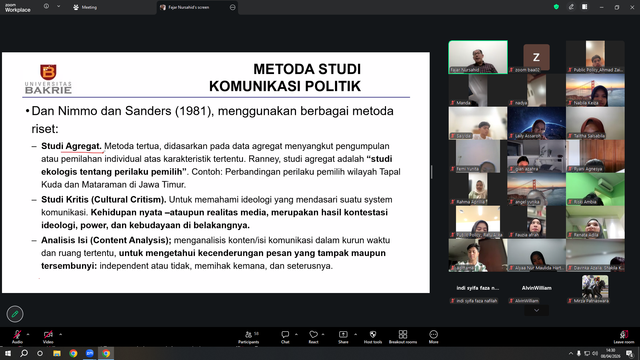Open the Windows Start menu
Screen dimensions: 640x360
coord(8,353)
